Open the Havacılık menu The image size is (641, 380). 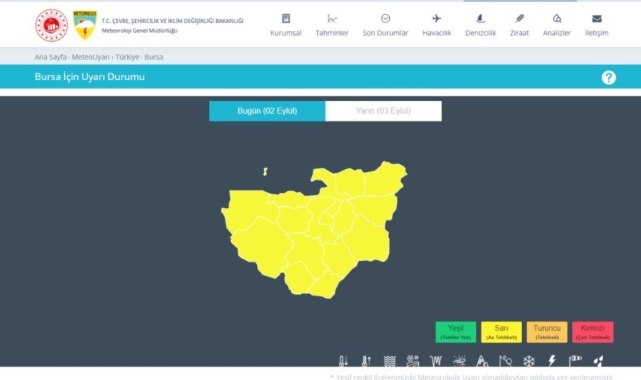click(437, 25)
